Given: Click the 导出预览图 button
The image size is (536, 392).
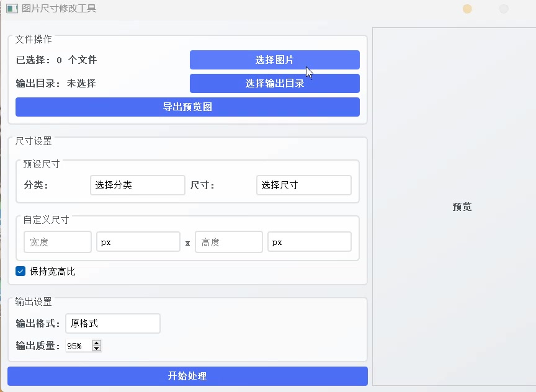Looking at the screenshot, I should [187, 107].
